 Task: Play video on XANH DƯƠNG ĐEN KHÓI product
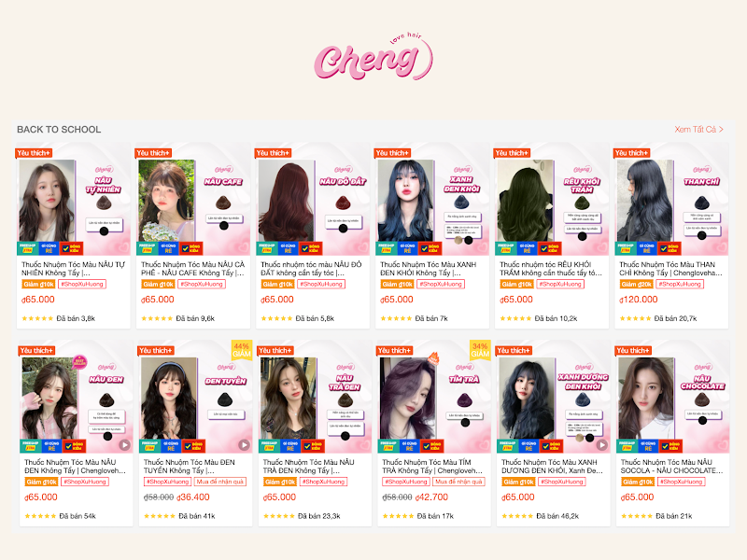coord(602,445)
